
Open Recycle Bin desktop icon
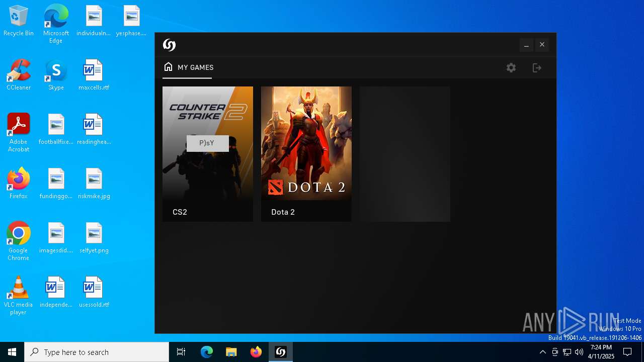coord(19,21)
